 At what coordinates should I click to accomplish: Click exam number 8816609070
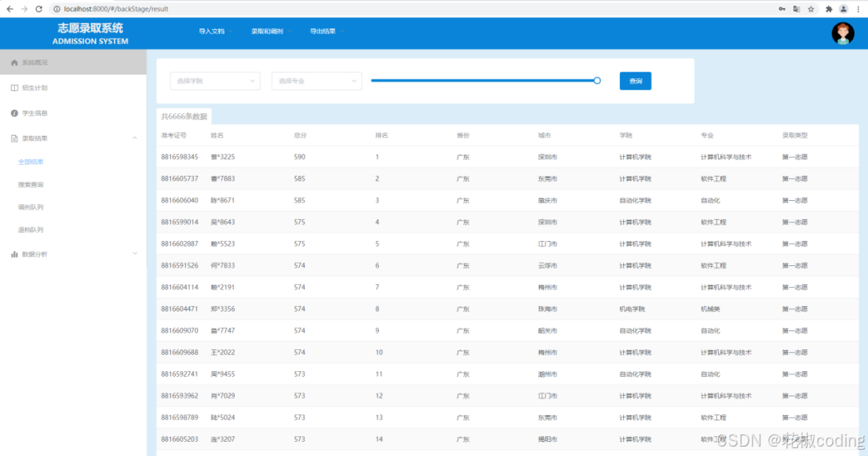pos(180,330)
